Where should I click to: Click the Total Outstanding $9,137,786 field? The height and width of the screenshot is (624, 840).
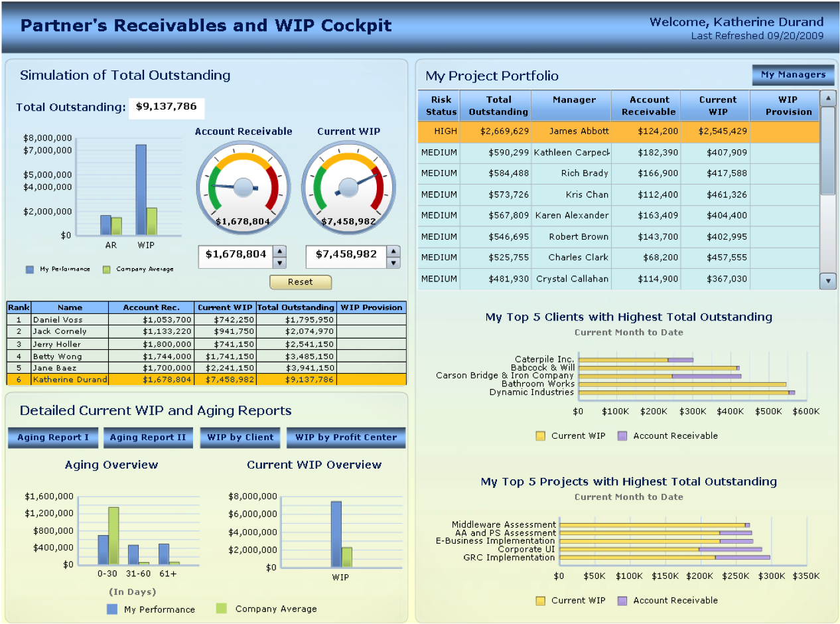[x=167, y=108]
